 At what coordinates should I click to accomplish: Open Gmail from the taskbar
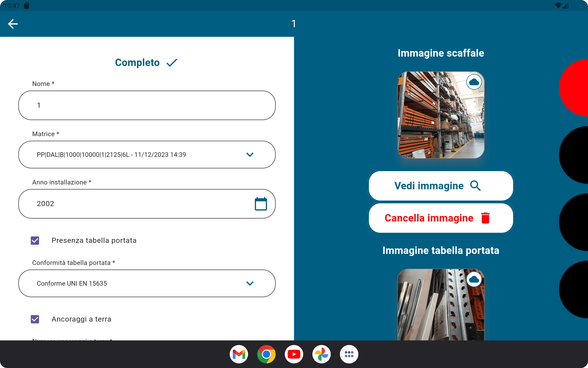[x=239, y=354]
